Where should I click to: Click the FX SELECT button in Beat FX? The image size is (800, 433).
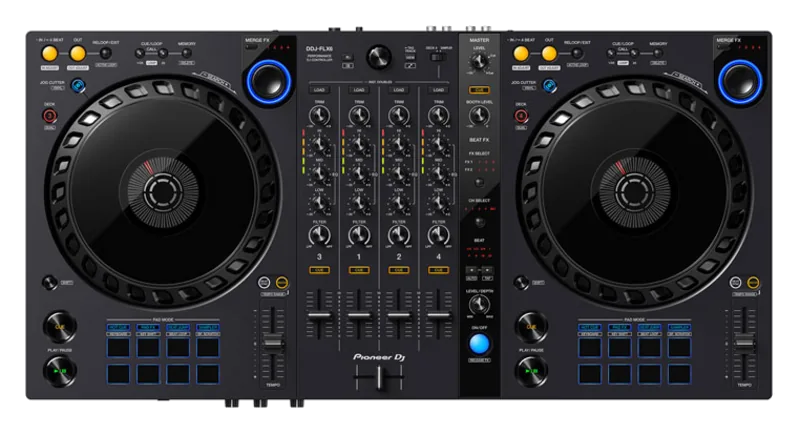[479, 182]
